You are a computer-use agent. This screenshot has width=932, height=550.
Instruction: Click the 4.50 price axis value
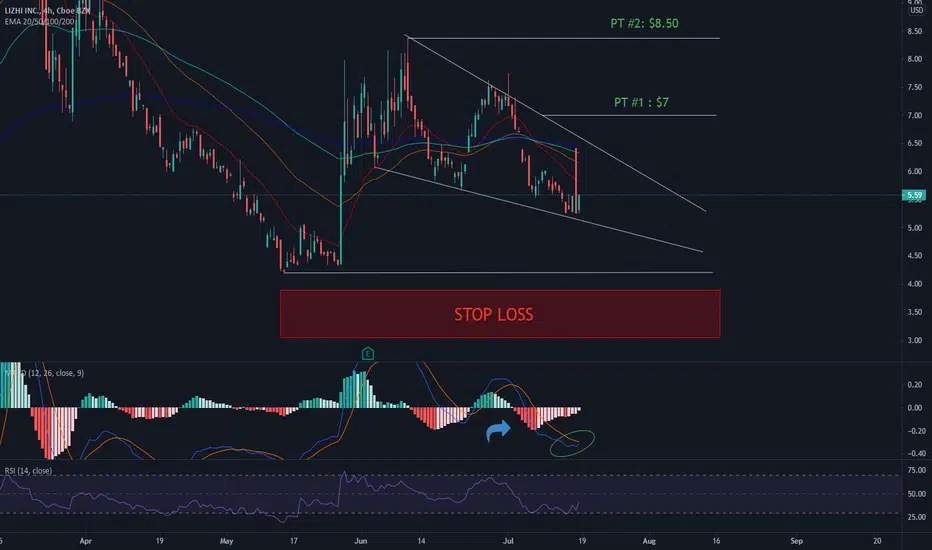(x=915, y=256)
